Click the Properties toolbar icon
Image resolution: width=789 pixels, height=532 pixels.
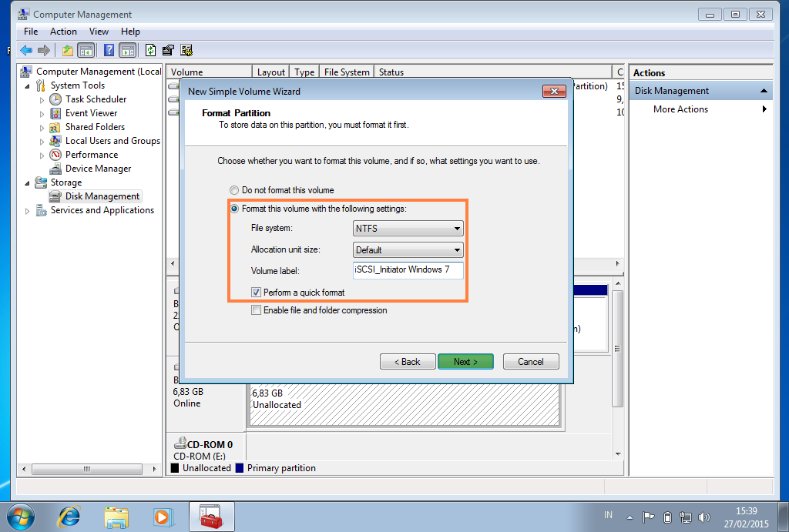pos(168,50)
